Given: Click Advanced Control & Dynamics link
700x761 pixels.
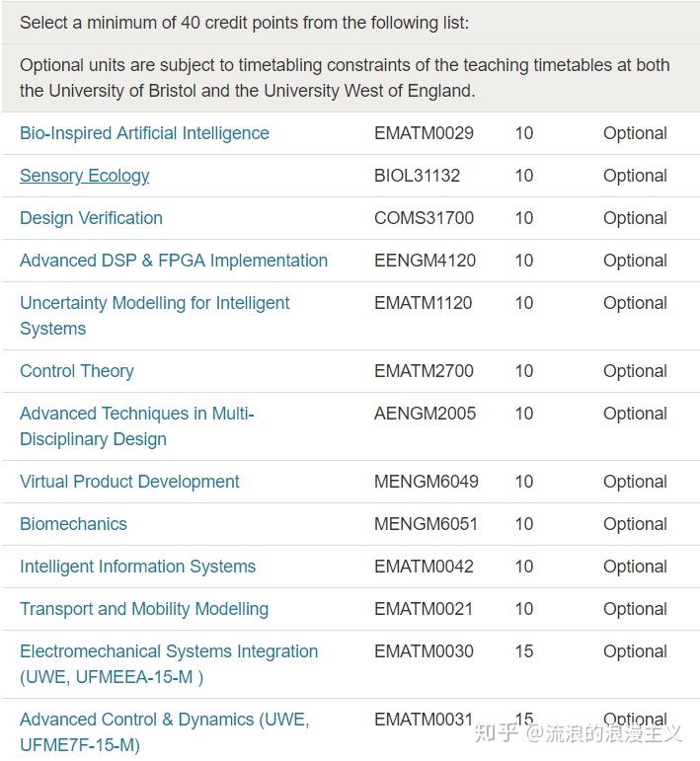Looking at the screenshot, I should [164, 720].
